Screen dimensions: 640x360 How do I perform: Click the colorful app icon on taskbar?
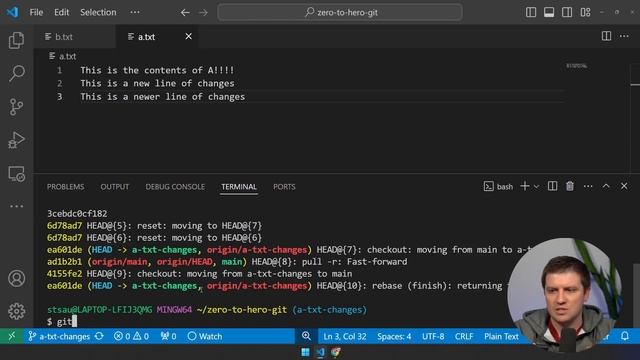click(x=336, y=352)
